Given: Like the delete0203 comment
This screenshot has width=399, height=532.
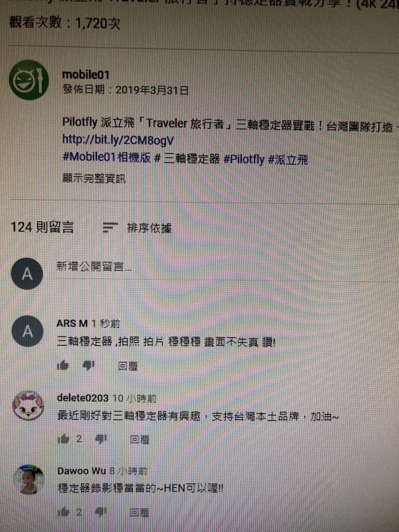Looking at the screenshot, I should (63, 439).
